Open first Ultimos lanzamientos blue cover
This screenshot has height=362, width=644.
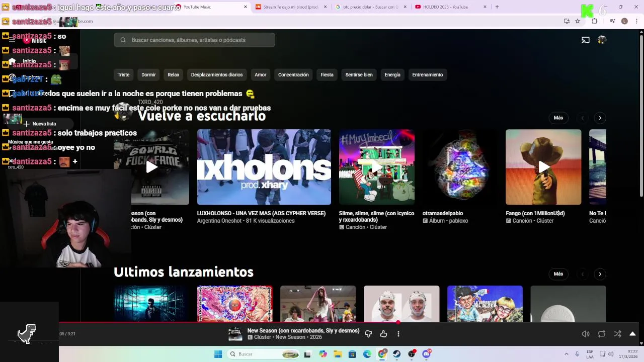click(x=151, y=304)
